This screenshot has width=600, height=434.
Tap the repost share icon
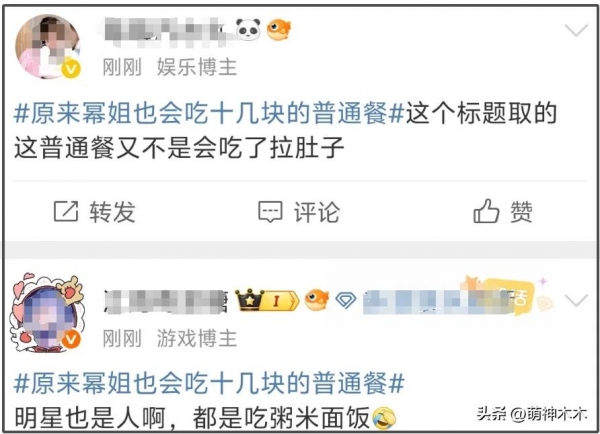click(x=66, y=211)
